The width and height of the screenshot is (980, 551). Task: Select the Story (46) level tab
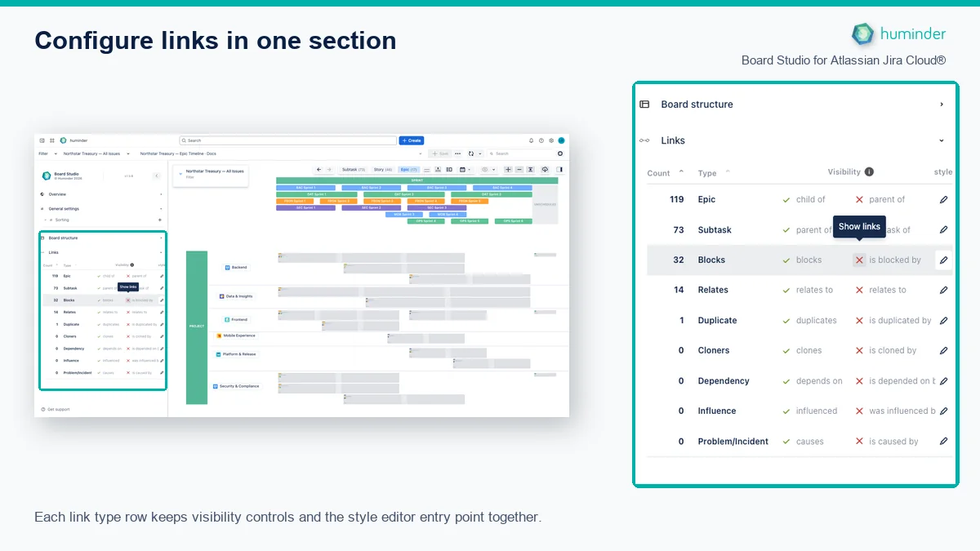coord(383,170)
